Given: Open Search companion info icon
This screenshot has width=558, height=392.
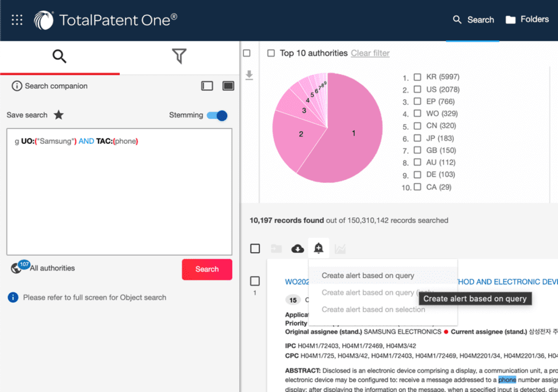Looking at the screenshot, I should click(x=16, y=86).
